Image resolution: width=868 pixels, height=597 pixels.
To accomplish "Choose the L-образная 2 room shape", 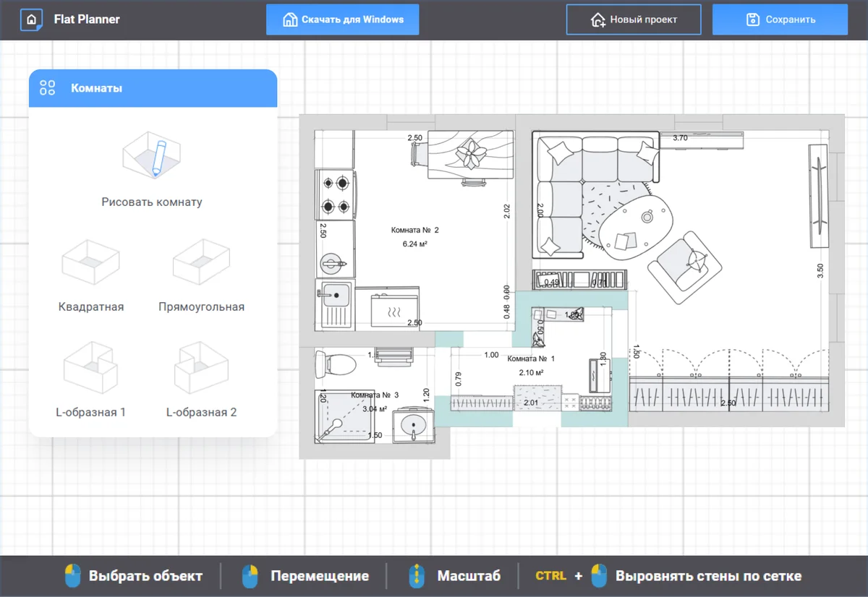I will pyautogui.click(x=201, y=367).
